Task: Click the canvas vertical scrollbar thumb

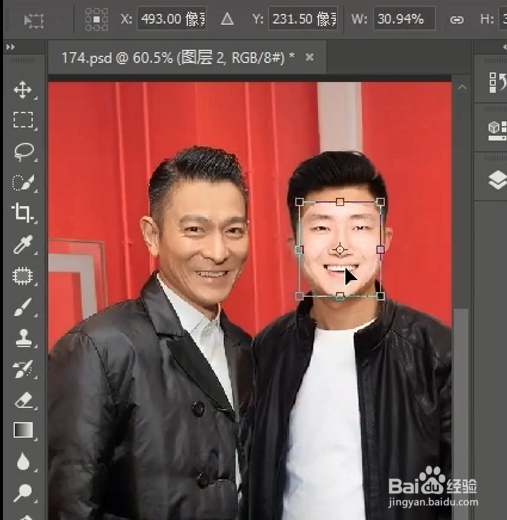Action: click(461, 413)
